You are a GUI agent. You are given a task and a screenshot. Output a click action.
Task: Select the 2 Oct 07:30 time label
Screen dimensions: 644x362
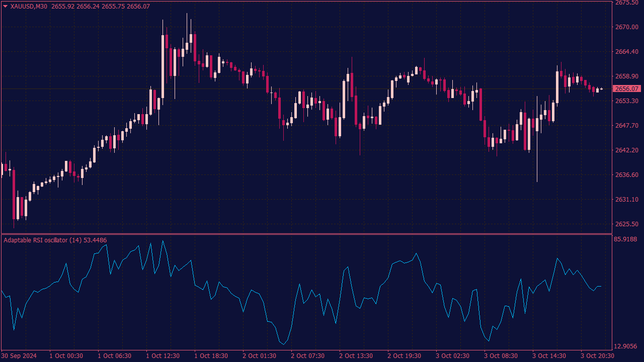308,356
